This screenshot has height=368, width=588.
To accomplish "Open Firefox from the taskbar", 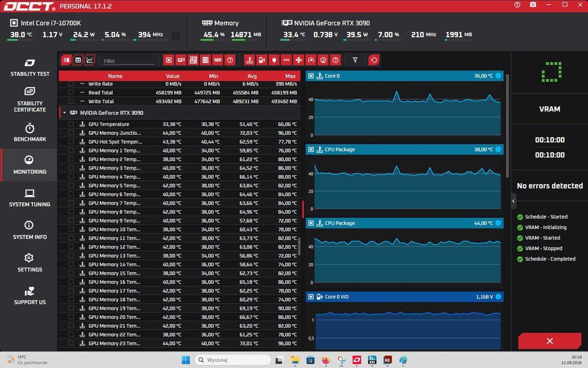I will (x=326, y=360).
